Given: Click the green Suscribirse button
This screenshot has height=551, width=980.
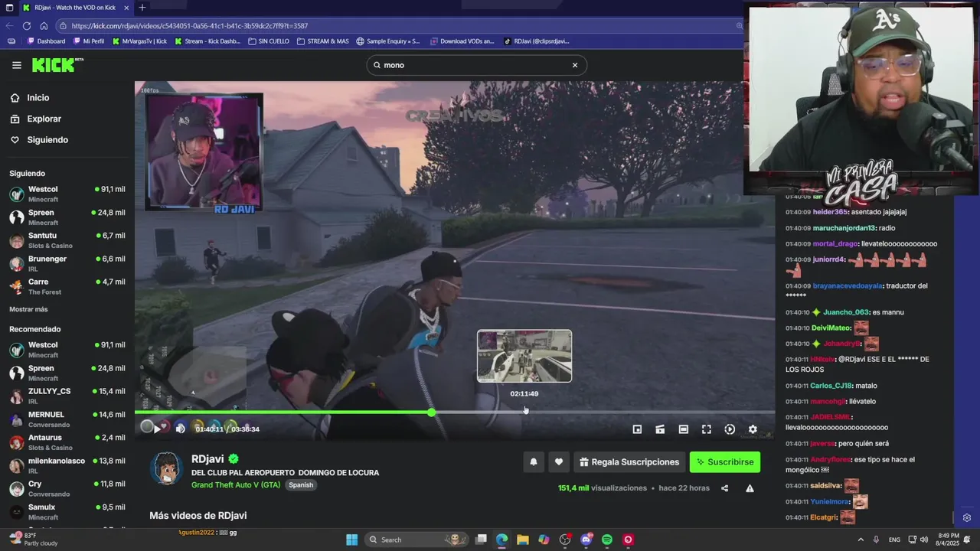Looking at the screenshot, I should 725,462.
